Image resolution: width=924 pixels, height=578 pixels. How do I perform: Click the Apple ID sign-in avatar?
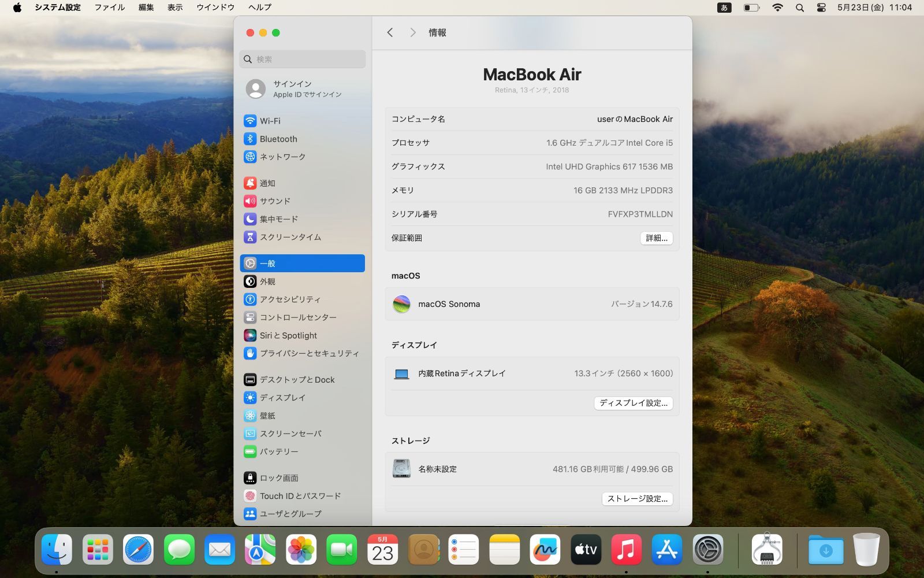[256, 89]
